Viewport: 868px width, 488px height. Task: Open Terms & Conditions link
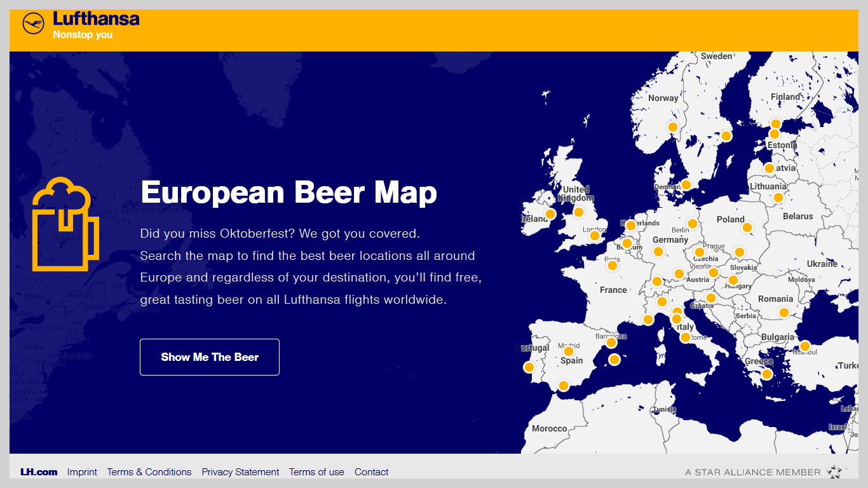[x=149, y=472]
